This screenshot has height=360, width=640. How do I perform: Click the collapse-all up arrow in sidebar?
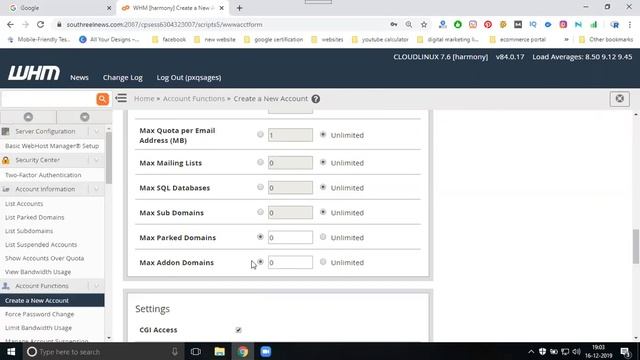tap(28, 117)
